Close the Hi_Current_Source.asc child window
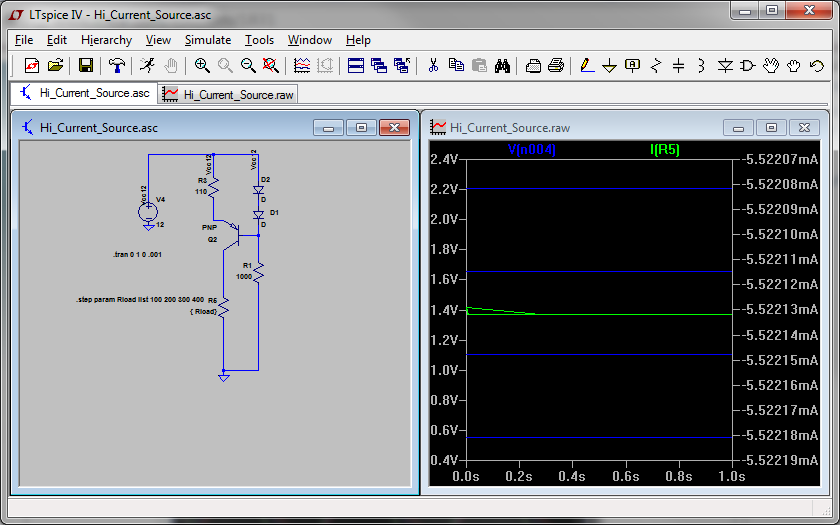 [x=394, y=128]
